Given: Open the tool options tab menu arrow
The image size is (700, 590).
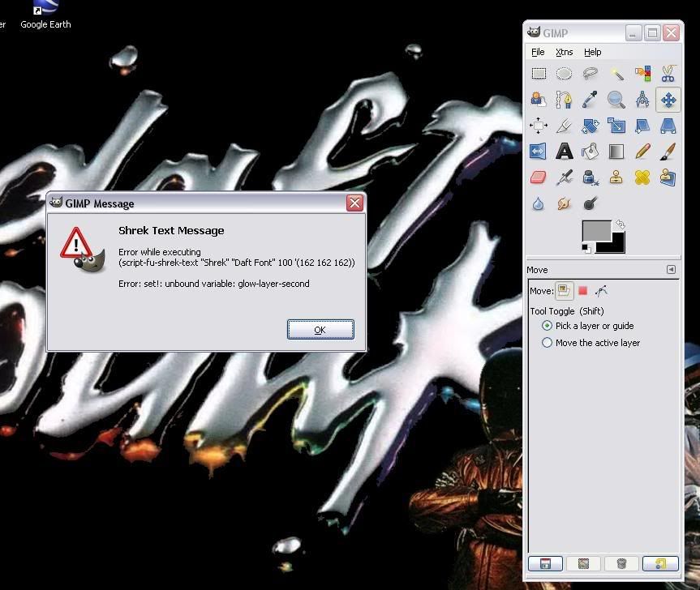Looking at the screenshot, I should pyautogui.click(x=671, y=269).
